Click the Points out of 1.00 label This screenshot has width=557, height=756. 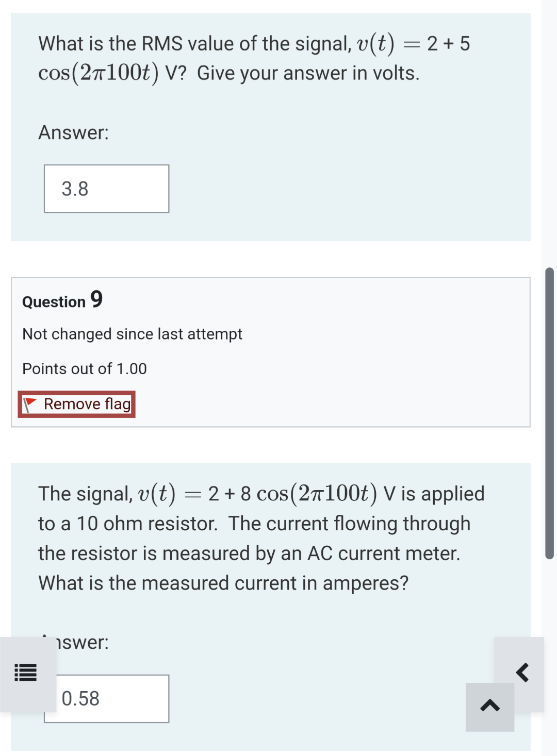click(x=84, y=368)
